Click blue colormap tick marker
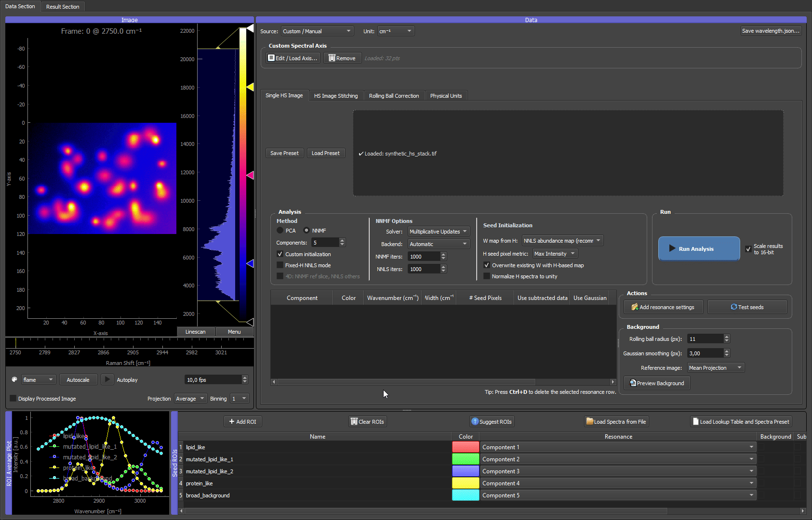The height and width of the screenshot is (520, 812). click(x=250, y=263)
